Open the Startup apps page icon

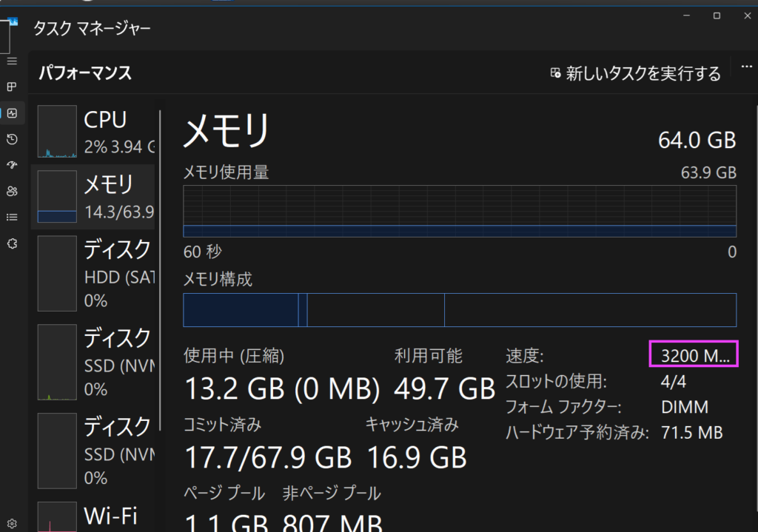12,164
